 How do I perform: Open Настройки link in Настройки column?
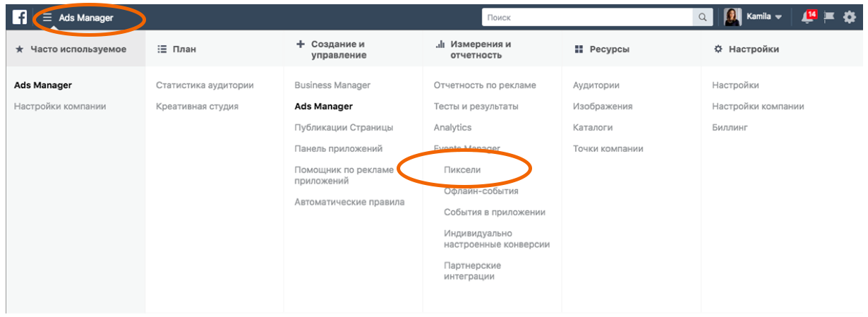(x=735, y=85)
